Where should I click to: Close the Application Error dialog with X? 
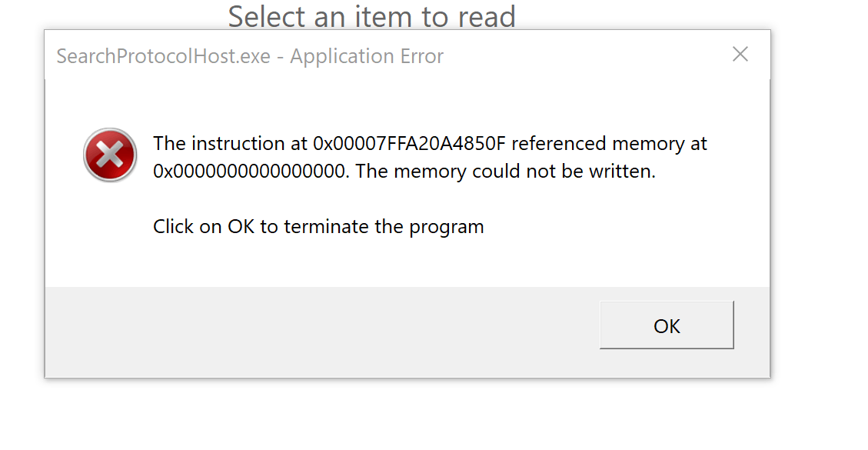click(x=740, y=55)
